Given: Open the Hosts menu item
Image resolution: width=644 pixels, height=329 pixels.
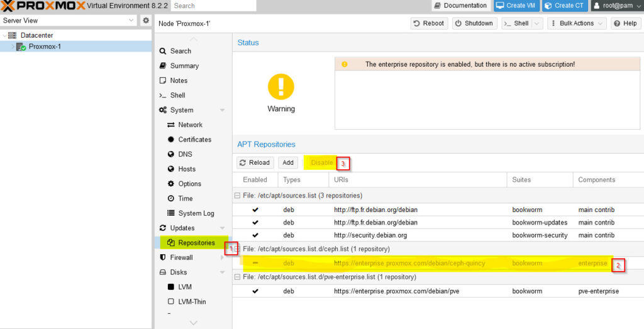Looking at the screenshot, I should point(187,169).
